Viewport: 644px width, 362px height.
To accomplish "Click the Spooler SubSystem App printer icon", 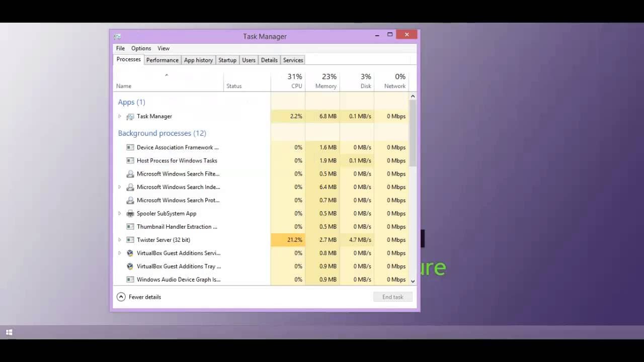I will click(130, 213).
